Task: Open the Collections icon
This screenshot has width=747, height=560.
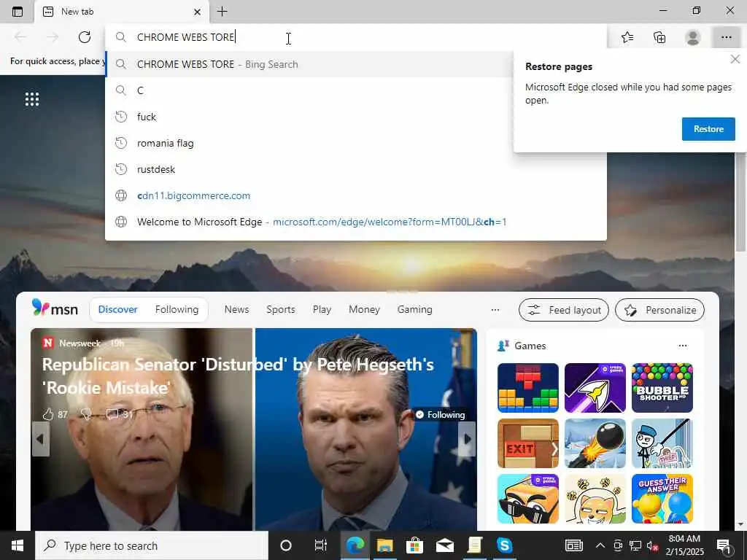Action: 659,37
